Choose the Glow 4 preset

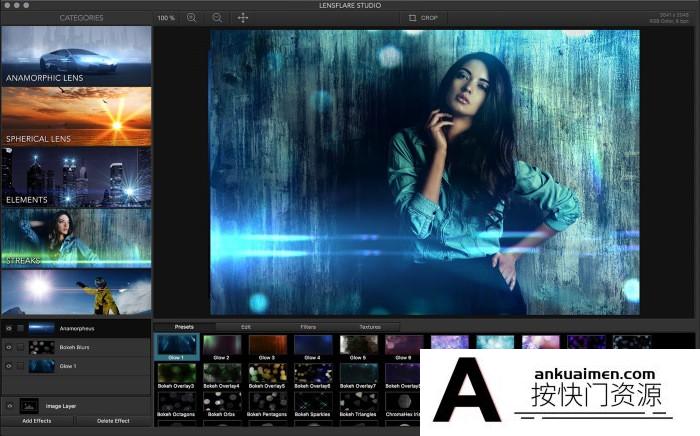(313, 348)
